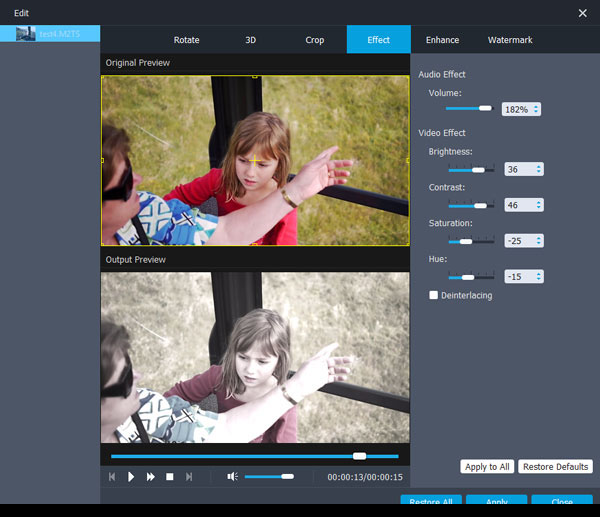
Task: Open the Rotate tab
Action: (x=186, y=40)
